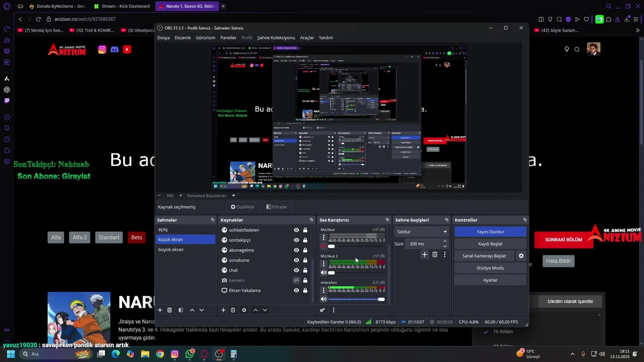644x362 pixels.
Task: Open the Soldur transition dropdown
Action: [x=422, y=232]
